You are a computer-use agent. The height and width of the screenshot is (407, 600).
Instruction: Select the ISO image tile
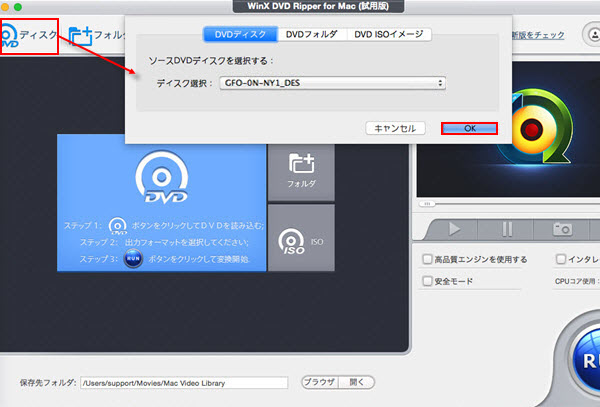pos(301,238)
